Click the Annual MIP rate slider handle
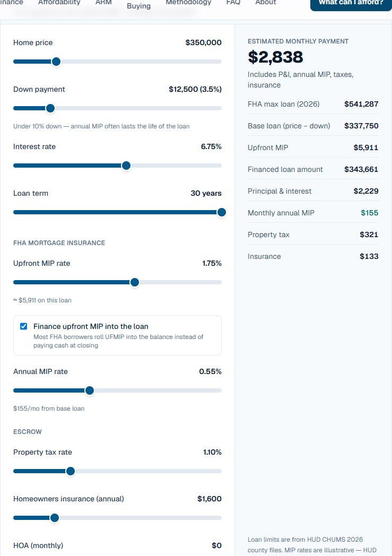 pyautogui.click(x=90, y=390)
